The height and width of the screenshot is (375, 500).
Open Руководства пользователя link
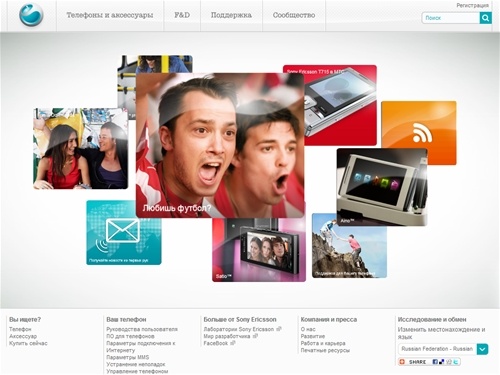pyautogui.click(x=142, y=329)
